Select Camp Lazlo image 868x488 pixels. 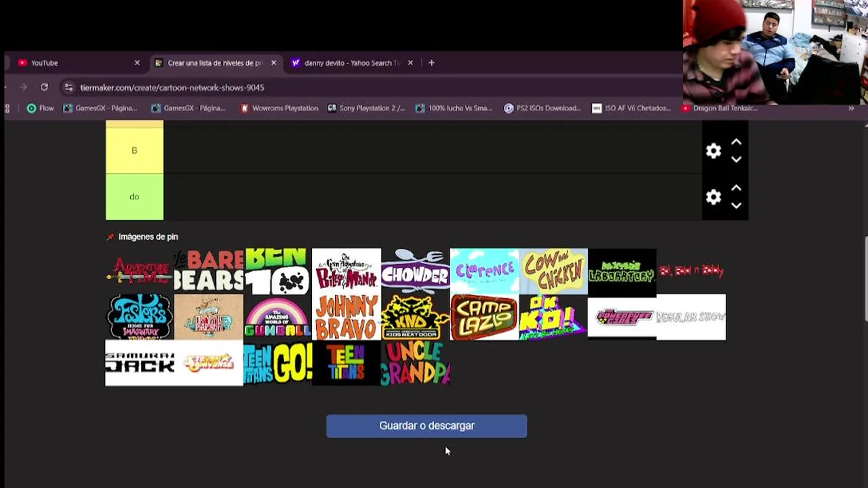[x=484, y=317]
